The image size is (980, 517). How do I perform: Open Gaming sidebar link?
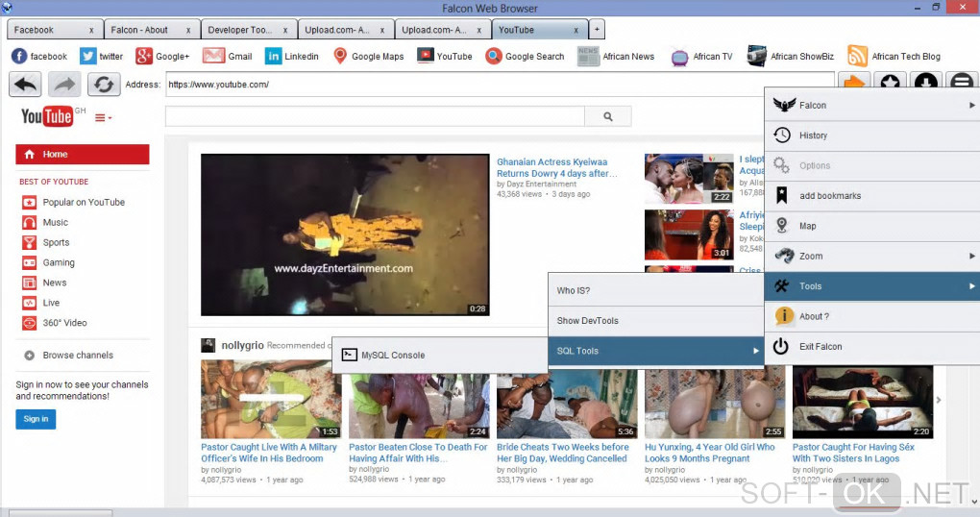coord(58,262)
